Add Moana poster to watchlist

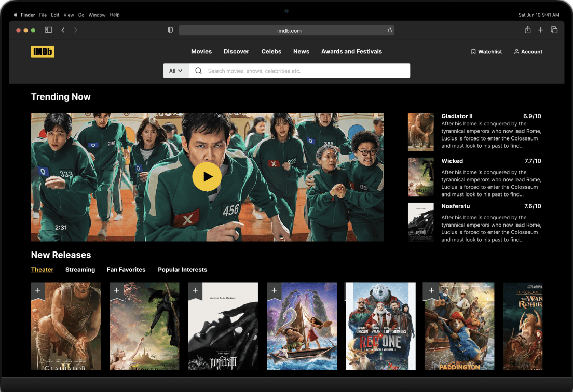pyautogui.click(x=274, y=291)
